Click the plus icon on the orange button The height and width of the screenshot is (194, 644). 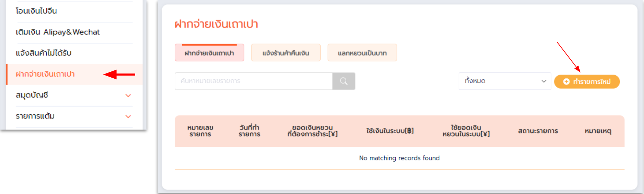pos(566,81)
